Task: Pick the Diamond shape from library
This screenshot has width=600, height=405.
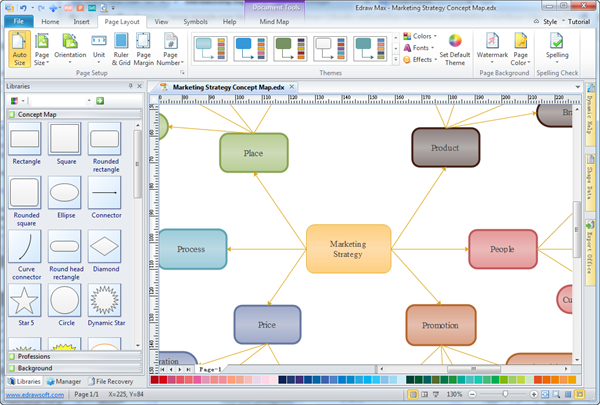Action: (105, 244)
